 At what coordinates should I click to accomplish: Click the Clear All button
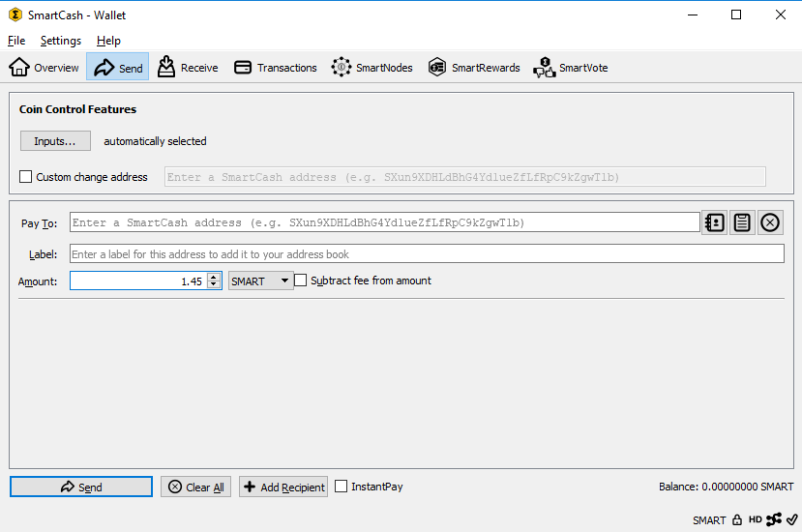(195, 487)
